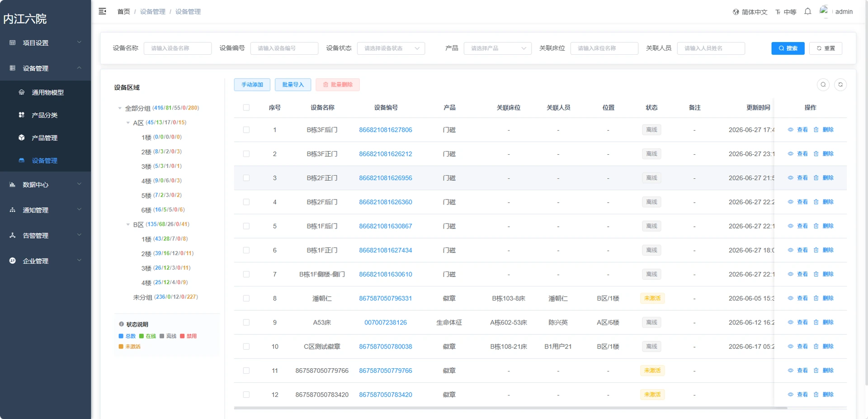Viewport: 868px width, 419px height.
Task: Open 通用物模型 in the sidebar
Action: click(45, 92)
